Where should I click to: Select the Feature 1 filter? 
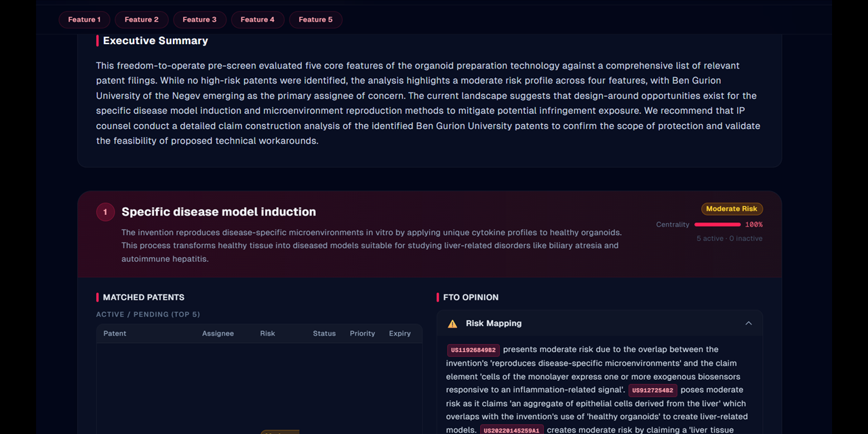[84, 20]
